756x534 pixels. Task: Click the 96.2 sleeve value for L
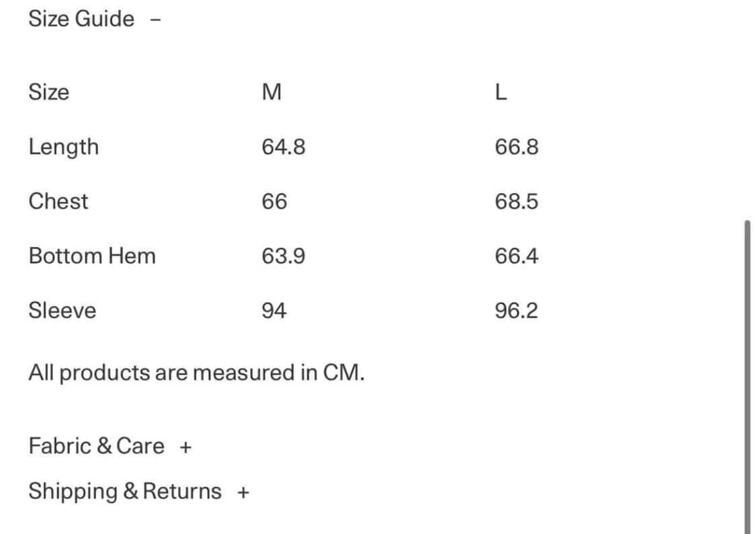pos(516,311)
